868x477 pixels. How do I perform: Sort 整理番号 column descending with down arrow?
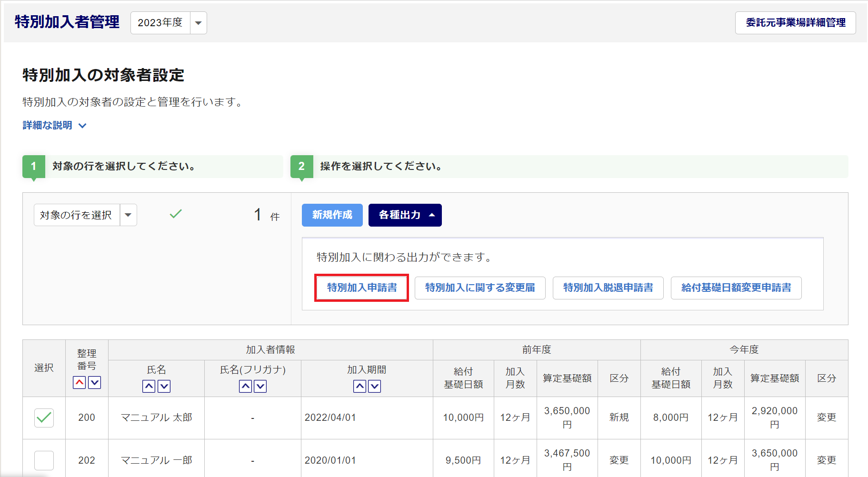pyautogui.click(x=95, y=382)
